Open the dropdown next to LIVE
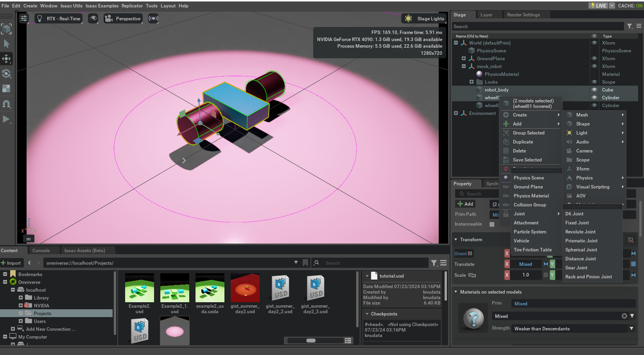The height and width of the screenshot is (355, 644). click(x=612, y=5)
